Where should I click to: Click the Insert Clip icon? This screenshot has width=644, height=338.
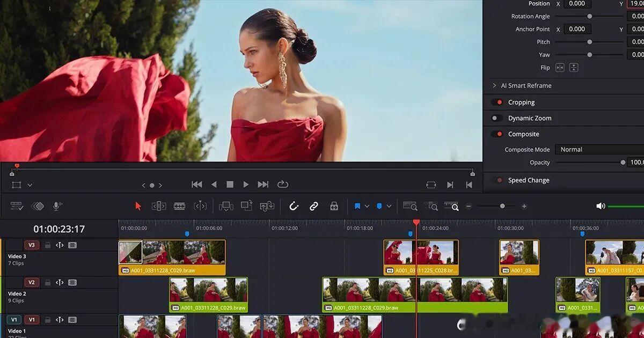tap(226, 206)
